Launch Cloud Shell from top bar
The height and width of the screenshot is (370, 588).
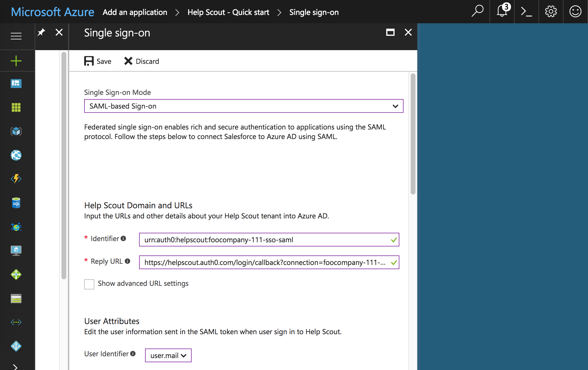[x=527, y=12]
